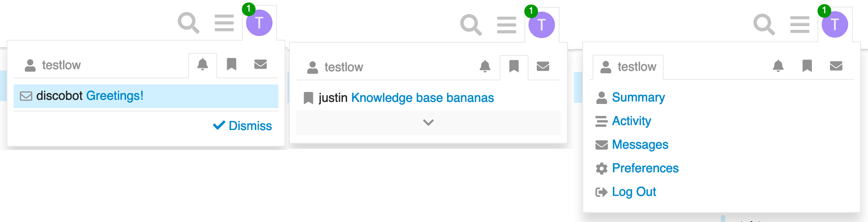Click the bell icon in the Knowledge base bananas panel
The height and width of the screenshot is (222, 868).
click(x=485, y=66)
